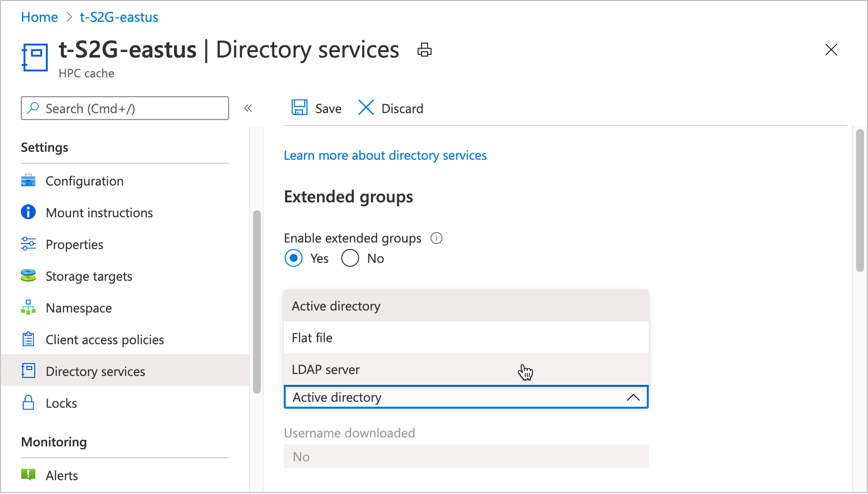Screen dimensions: 868x494
Task: Click the Storage targets disk icon
Action: point(28,276)
